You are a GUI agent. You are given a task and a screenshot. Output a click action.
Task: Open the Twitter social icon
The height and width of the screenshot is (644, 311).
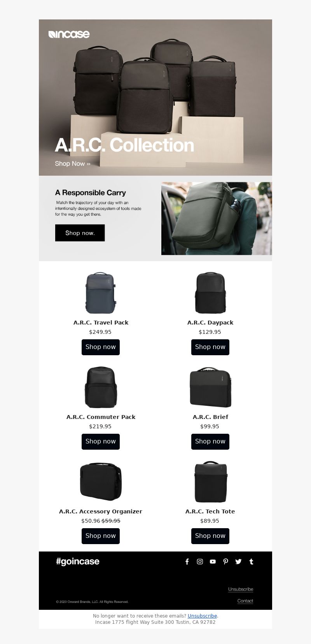click(x=238, y=562)
